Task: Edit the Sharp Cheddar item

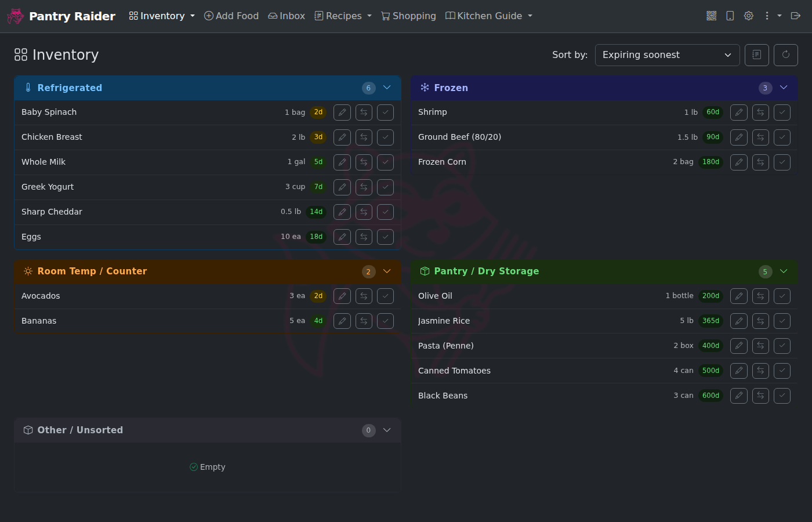Action: coord(342,212)
